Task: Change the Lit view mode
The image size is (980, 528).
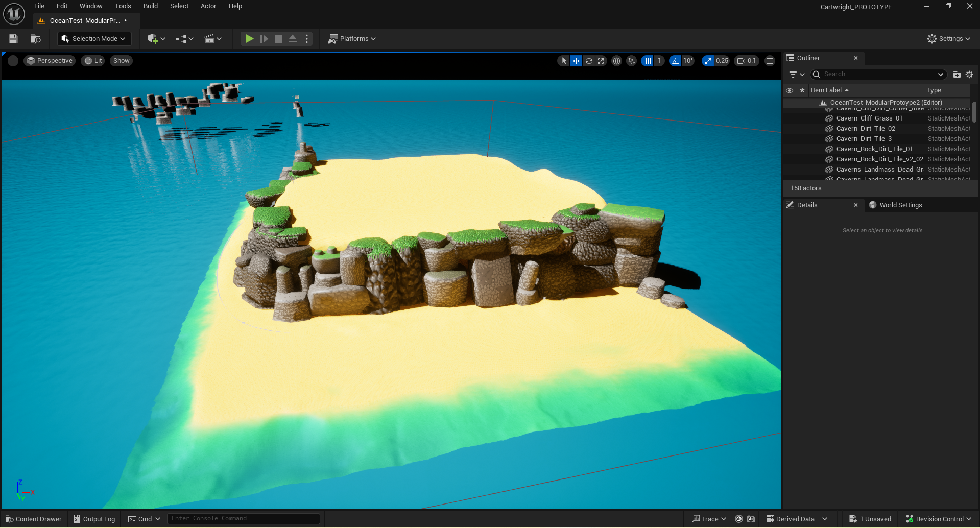Action: click(93, 61)
